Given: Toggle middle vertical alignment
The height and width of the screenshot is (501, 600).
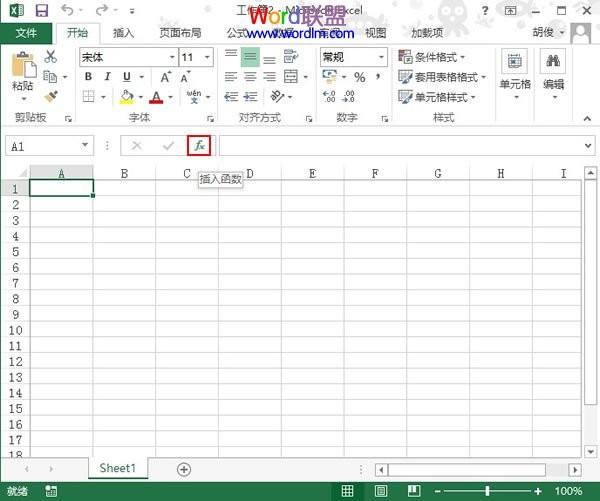Looking at the screenshot, I should (250, 57).
